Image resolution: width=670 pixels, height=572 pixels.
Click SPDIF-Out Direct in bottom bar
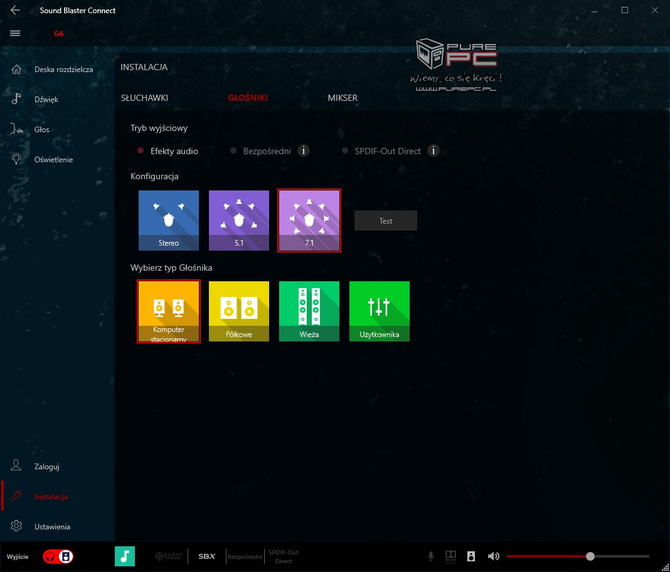pyautogui.click(x=283, y=556)
